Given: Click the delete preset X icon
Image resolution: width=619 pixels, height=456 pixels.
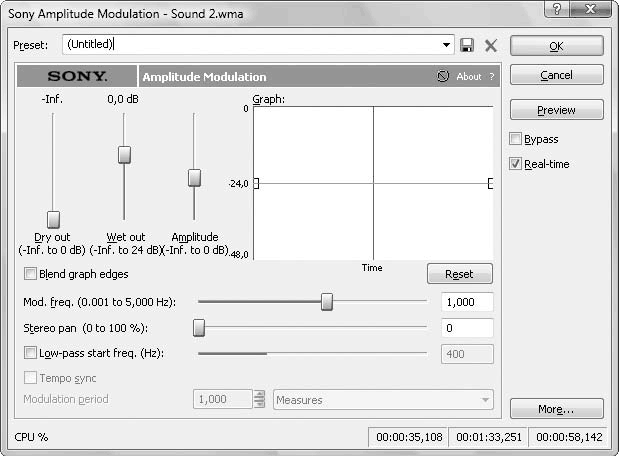Looking at the screenshot, I should coord(491,45).
